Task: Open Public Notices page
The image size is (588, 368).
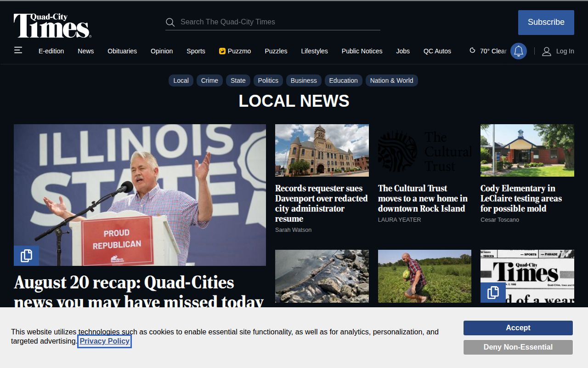Action: pos(362,51)
